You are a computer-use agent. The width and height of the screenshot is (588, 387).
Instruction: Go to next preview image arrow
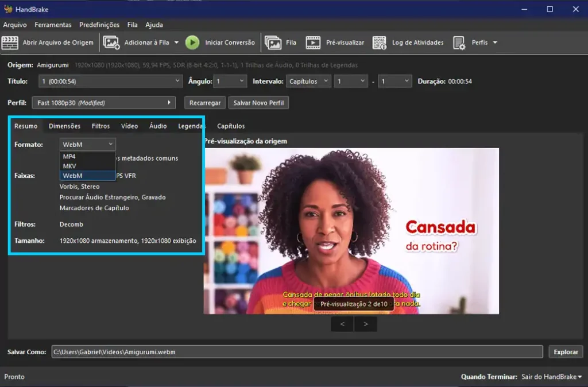365,324
